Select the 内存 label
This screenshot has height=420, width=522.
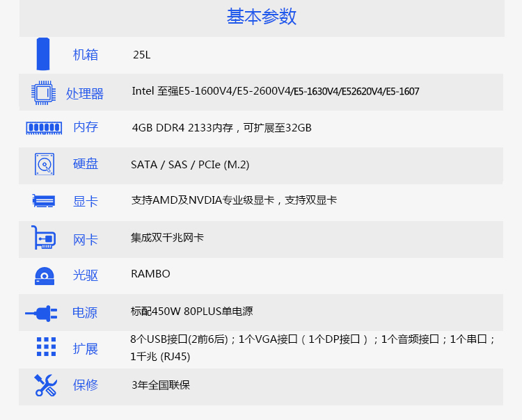(86, 127)
